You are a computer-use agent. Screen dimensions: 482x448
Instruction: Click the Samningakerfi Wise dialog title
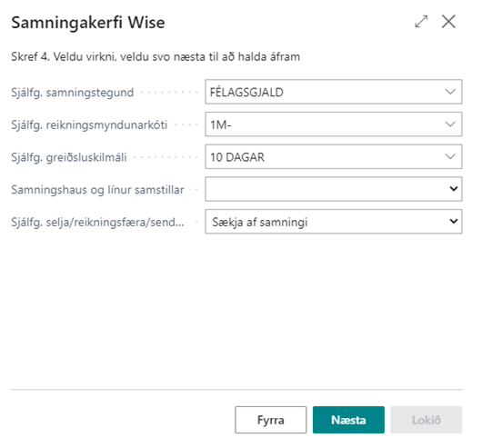[x=88, y=23]
